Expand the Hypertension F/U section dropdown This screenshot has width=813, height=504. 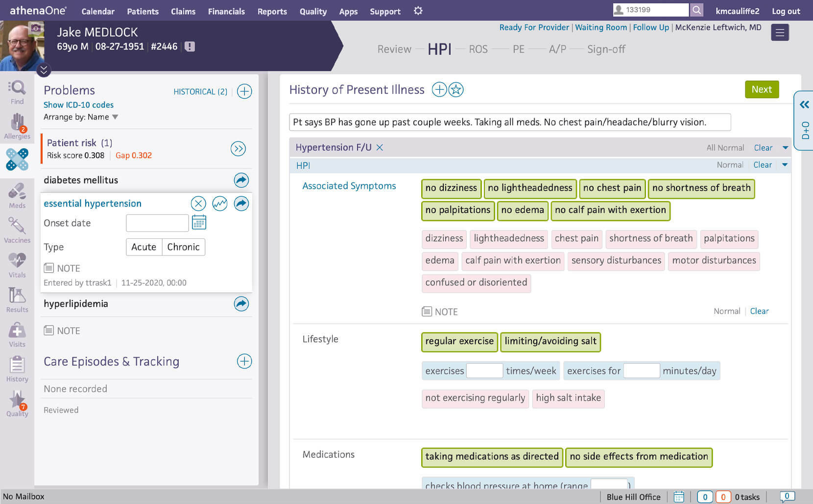(785, 147)
